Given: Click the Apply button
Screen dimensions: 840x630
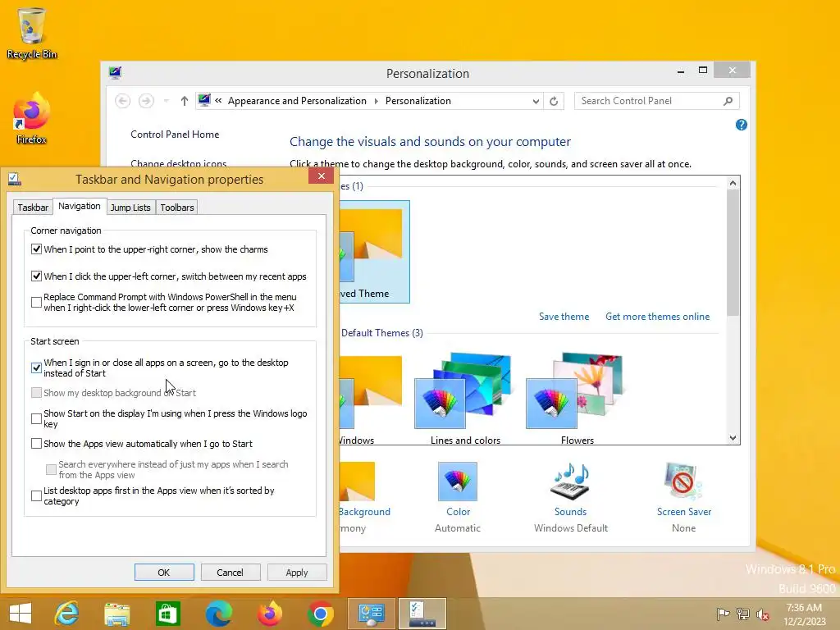Looking at the screenshot, I should pos(297,572).
